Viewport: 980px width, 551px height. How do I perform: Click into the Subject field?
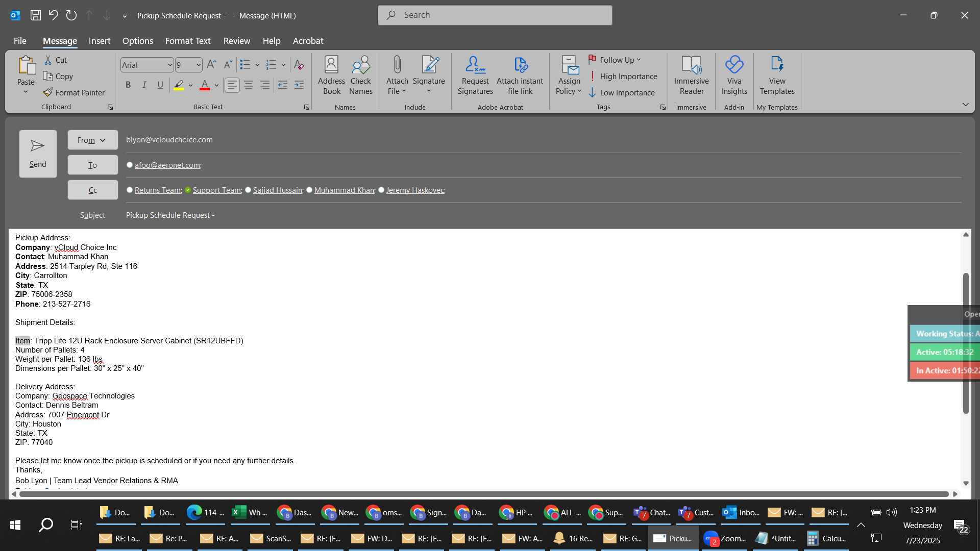click(x=543, y=215)
